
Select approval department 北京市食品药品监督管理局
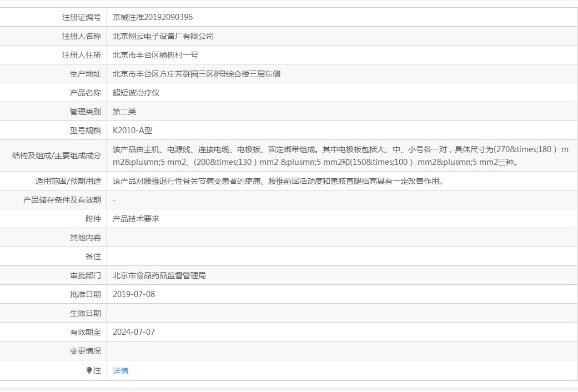[x=159, y=275]
